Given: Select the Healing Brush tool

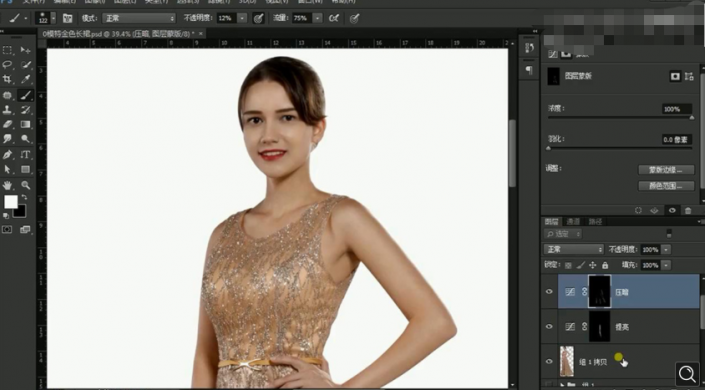Looking at the screenshot, I should tap(8, 95).
